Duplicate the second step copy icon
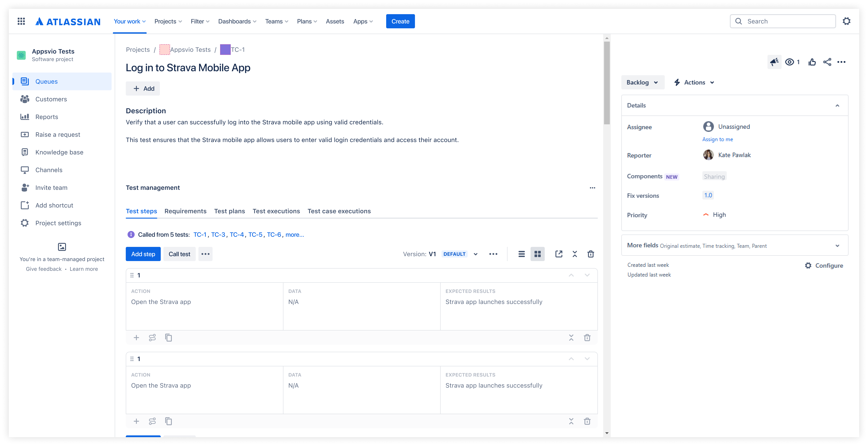This screenshot has width=868, height=446. pos(169,421)
